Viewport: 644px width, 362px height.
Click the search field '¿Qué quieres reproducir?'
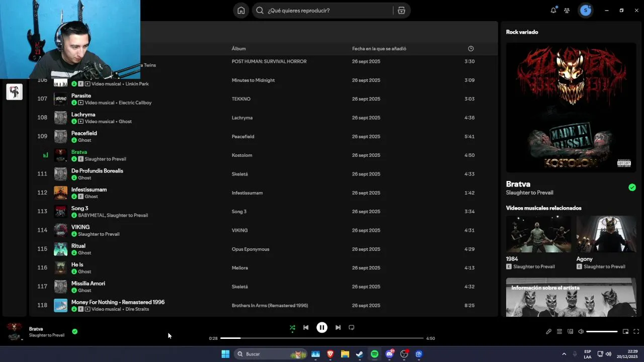coord(323,11)
